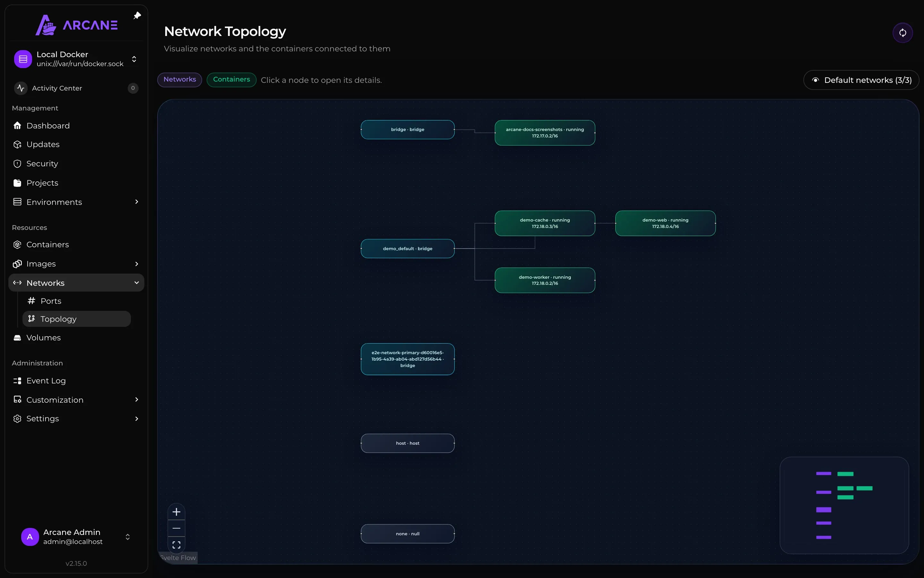Viewport: 924px width, 578px height.
Task: Select the demo_default bridge network node
Action: [407, 249]
